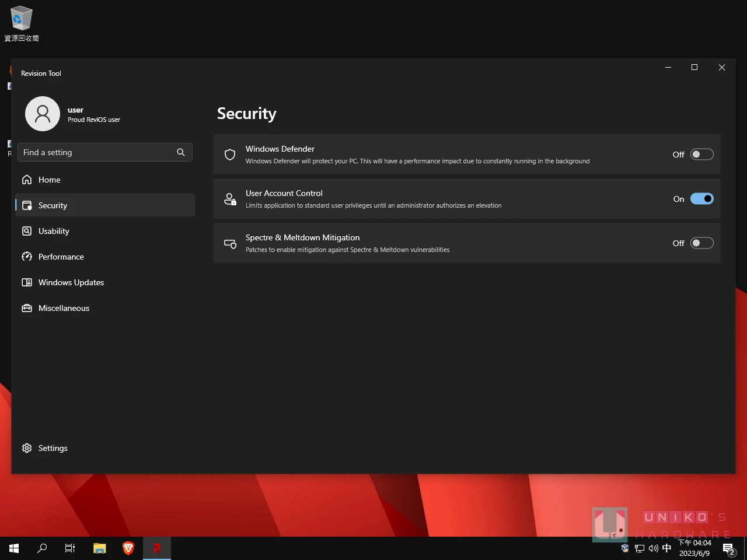
Task: Enable Spectre & Meltdown Mitigation toggle
Action: (701, 243)
